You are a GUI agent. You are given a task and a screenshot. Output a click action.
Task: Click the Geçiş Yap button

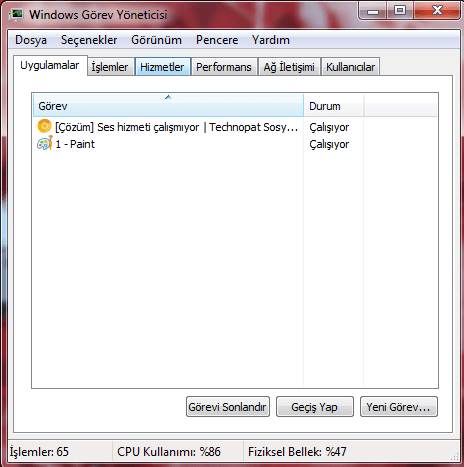coord(315,407)
